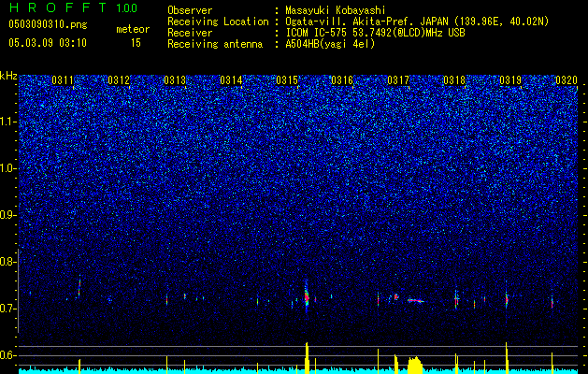Click the 0319 time marker

(510, 80)
